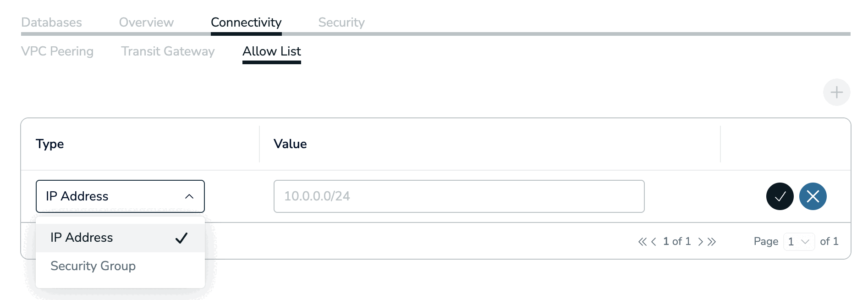
Task: Open the Security tab
Action: click(x=341, y=22)
